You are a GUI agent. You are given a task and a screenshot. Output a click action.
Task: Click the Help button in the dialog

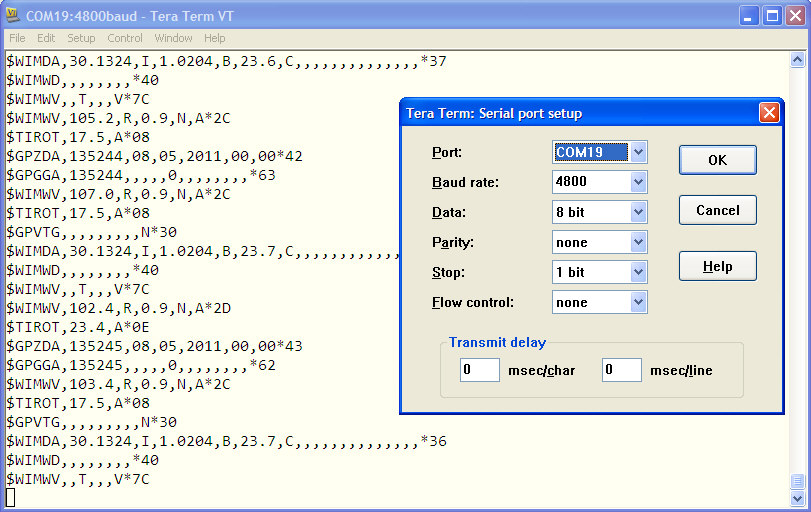coord(717,266)
